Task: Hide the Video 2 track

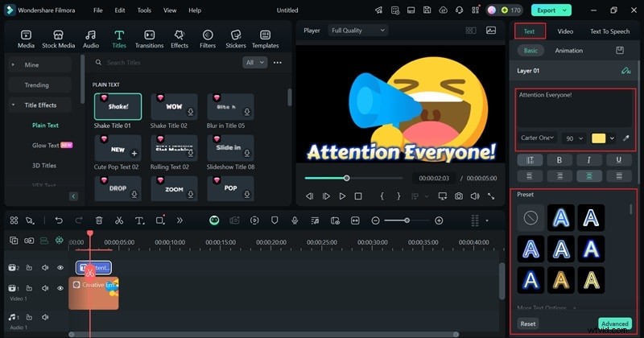Action: point(60,267)
